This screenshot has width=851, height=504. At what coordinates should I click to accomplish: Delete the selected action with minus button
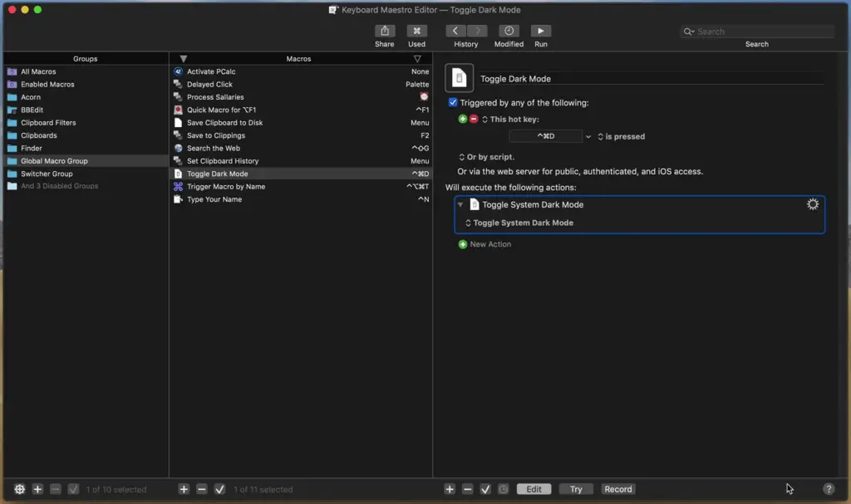(x=467, y=489)
